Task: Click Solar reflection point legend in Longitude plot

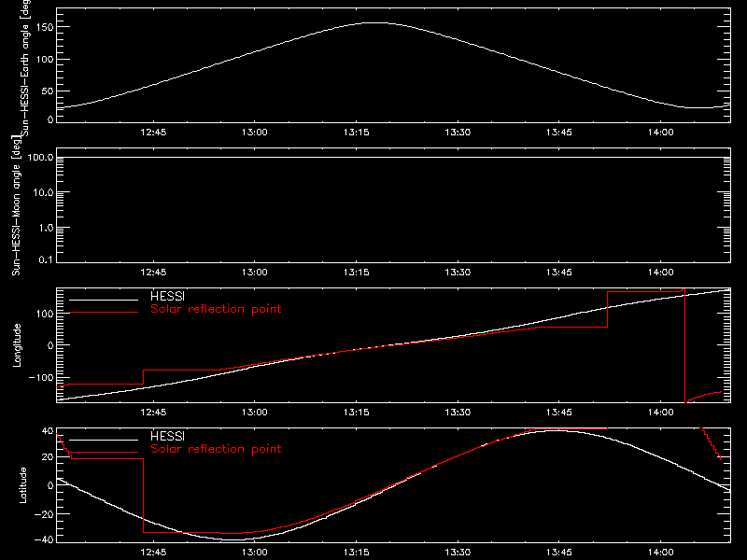Action: (x=216, y=309)
